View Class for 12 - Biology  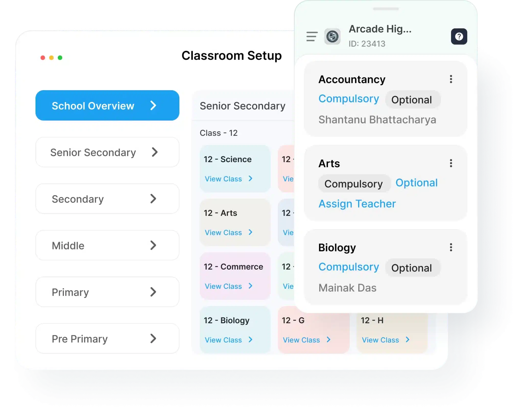click(225, 340)
